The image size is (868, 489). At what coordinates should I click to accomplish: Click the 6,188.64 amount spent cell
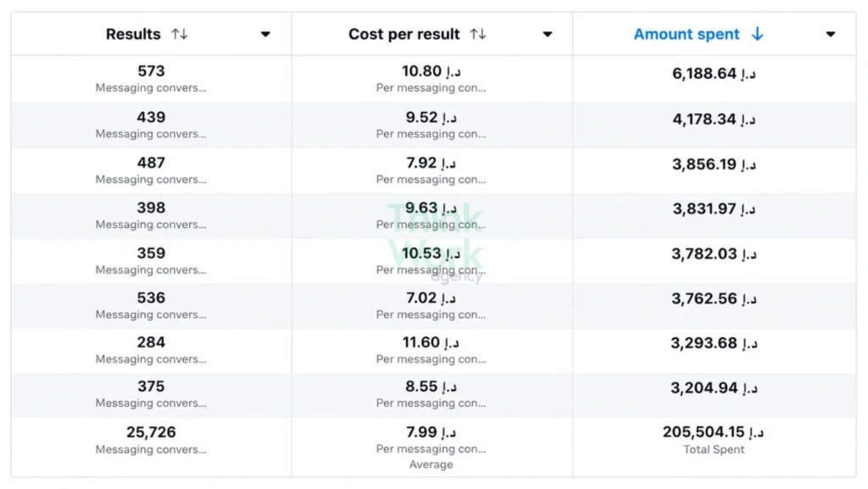pyautogui.click(x=714, y=79)
